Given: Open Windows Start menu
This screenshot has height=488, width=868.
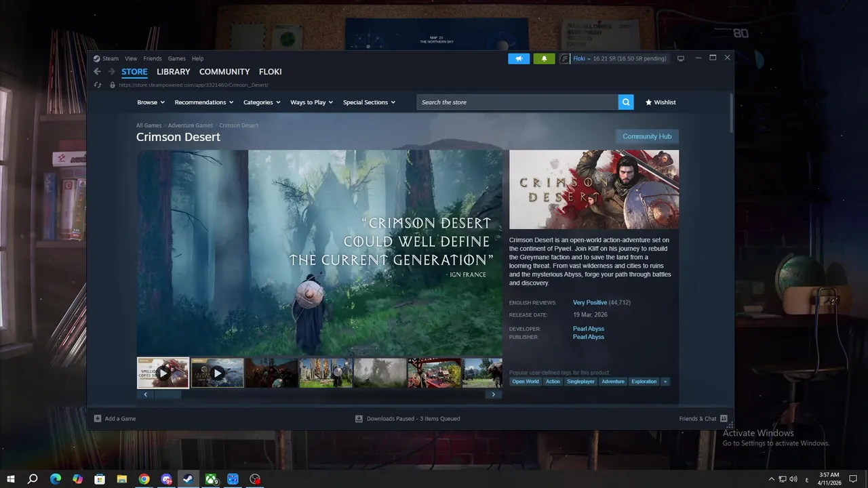Looking at the screenshot, I should tap(11, 479).
